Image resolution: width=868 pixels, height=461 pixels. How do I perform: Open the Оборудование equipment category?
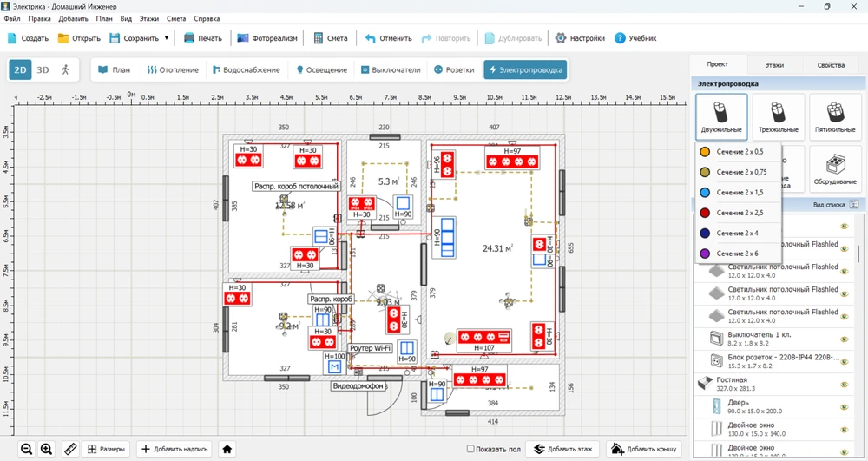tap(835, 168)
